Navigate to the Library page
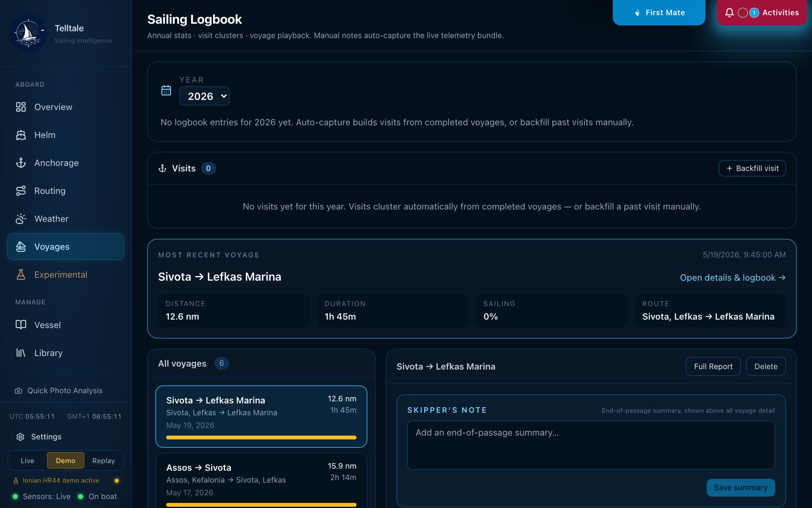The height and width of the screenshot is (508, 812). pyautogui.click(x=66, y=353)
